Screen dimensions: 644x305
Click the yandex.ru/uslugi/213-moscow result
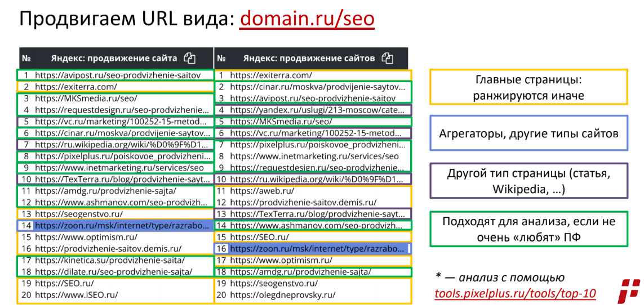coord(317,110)
